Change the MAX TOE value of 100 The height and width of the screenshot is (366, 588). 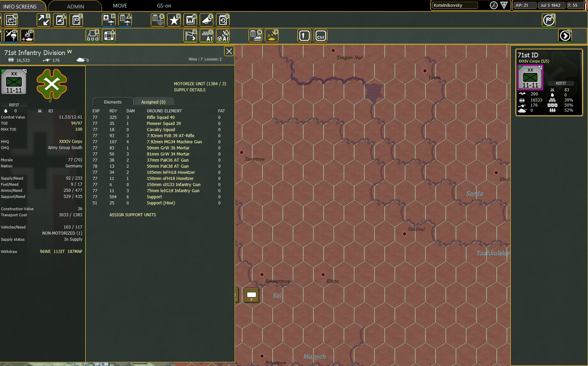click(79, 129)
